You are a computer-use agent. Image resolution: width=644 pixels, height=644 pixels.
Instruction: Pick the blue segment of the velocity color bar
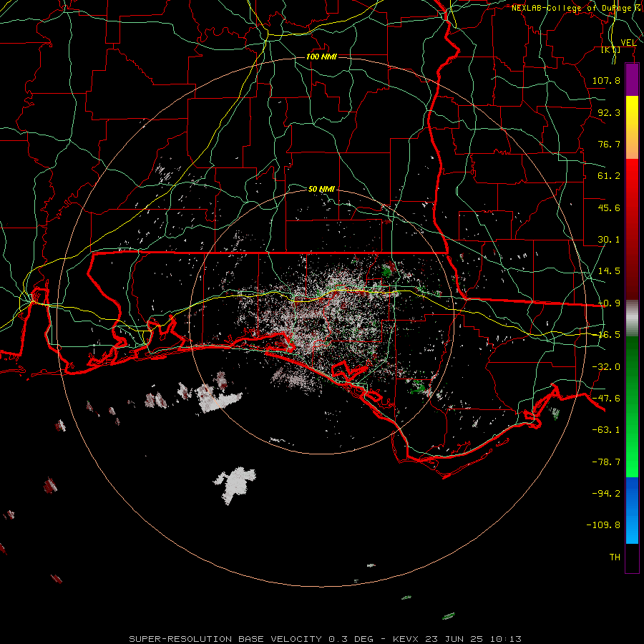(632, 510)
